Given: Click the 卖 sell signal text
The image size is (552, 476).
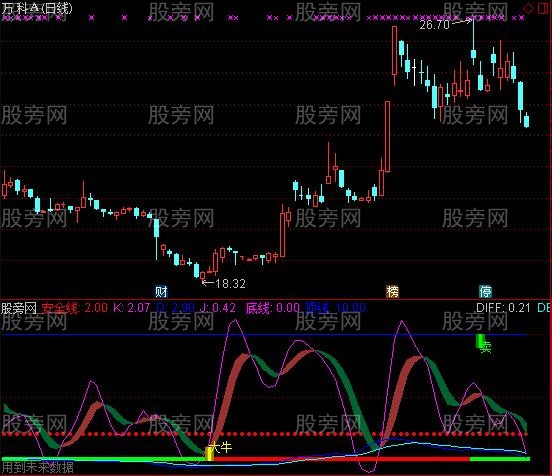Looking at the screenshot, I should click(x=486, y=347).
